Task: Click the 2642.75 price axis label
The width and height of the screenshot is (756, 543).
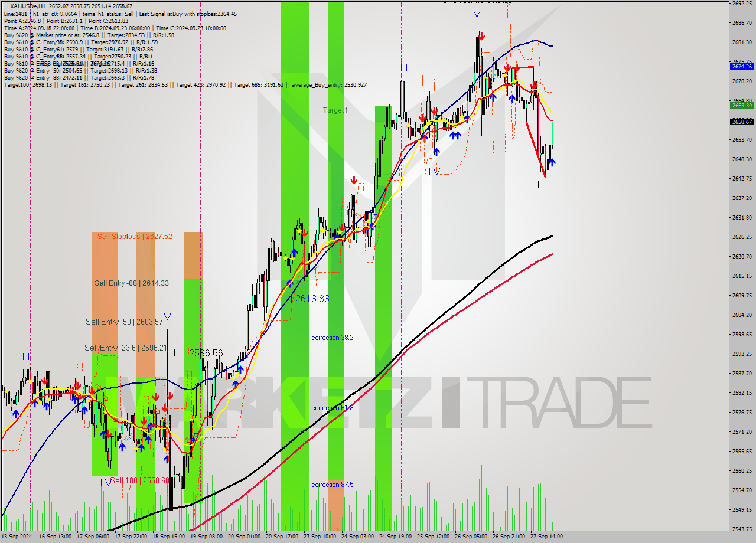Action: 742,178
